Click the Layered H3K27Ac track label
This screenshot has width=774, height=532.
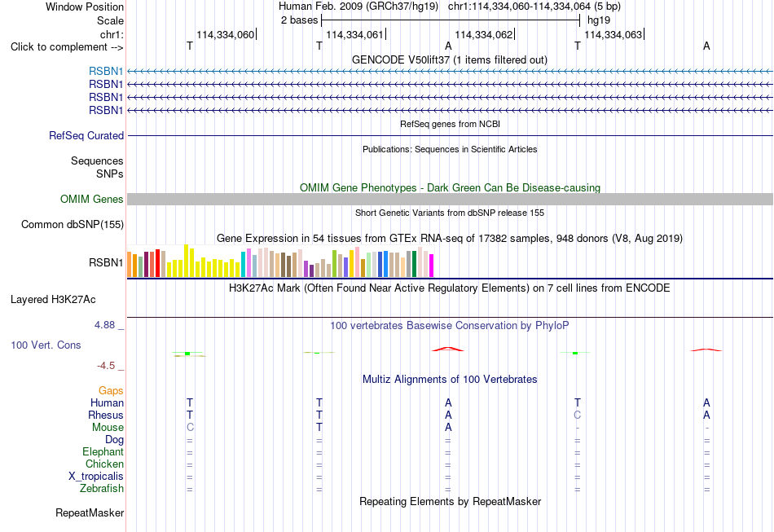(x=53, y=300)
